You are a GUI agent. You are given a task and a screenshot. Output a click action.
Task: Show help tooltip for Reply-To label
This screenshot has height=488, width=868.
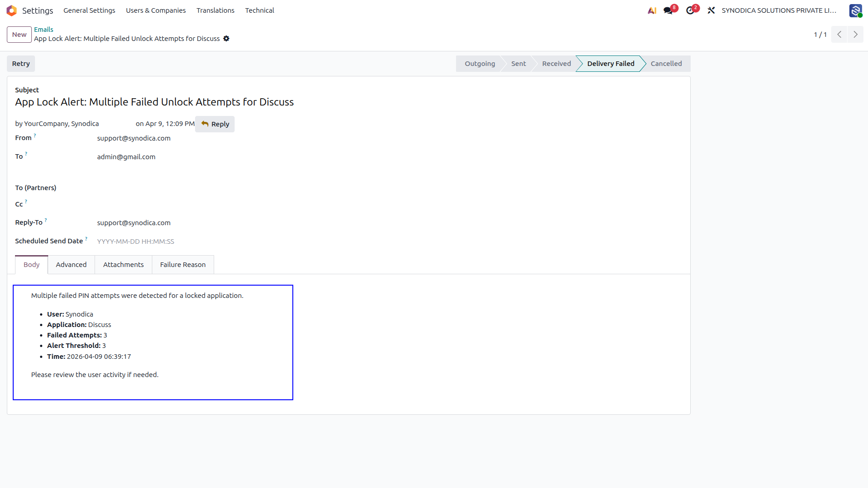click(45, 220)
